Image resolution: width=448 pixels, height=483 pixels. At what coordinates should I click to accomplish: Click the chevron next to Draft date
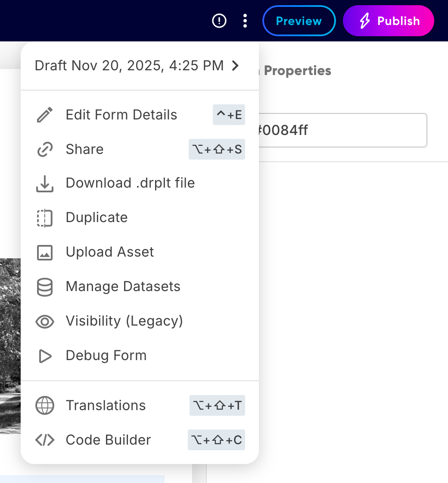(x=235, y=66)
